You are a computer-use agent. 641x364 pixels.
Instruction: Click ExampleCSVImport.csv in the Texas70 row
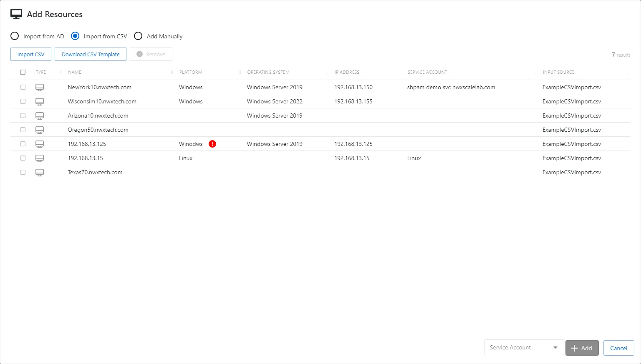572,172
